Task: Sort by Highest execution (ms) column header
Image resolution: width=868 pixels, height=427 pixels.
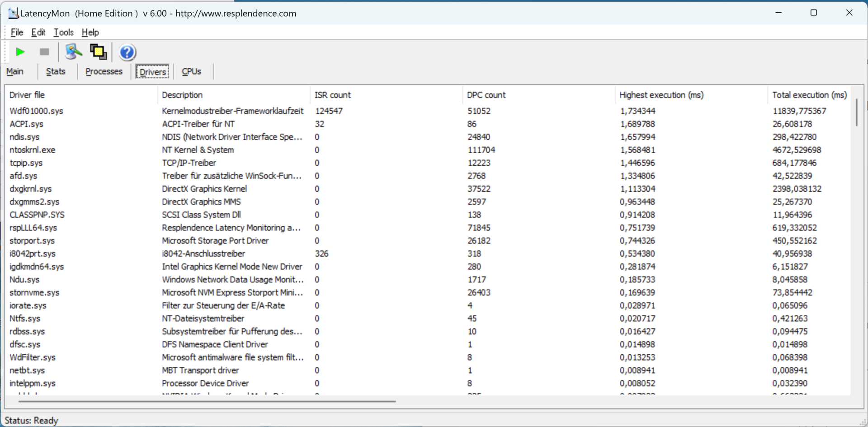Action: (x=661, y=95)
